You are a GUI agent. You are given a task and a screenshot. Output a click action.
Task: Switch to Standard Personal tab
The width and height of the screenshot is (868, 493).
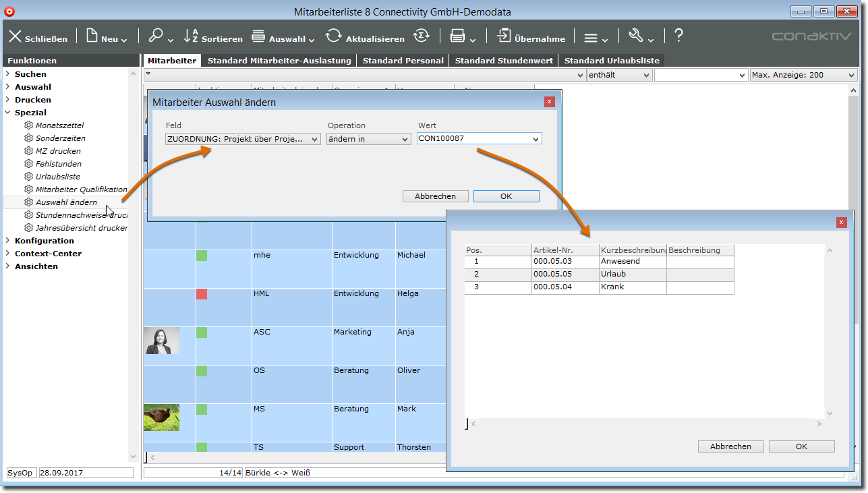403,61
